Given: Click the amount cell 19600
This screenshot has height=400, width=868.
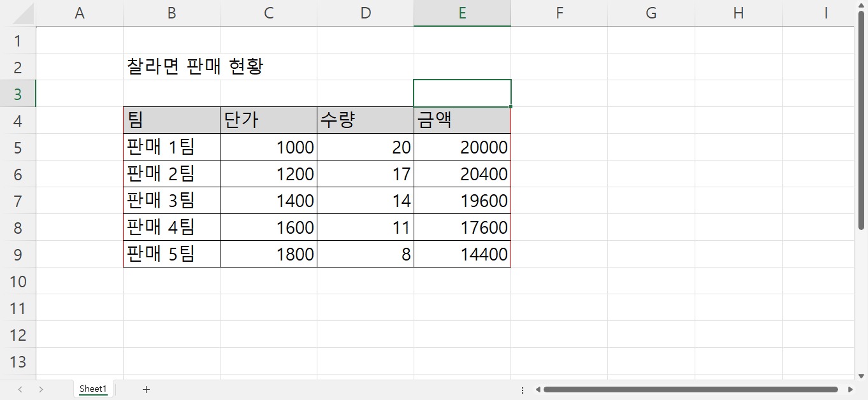Looking at the screenshot, I should click(462, 201).
